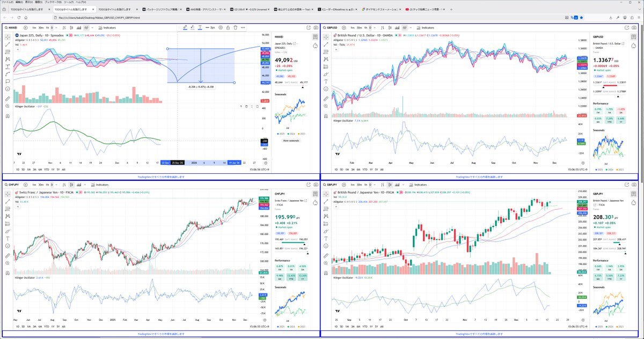Switch GBPJPY chart to 30m interval

(x=359, y=185)
